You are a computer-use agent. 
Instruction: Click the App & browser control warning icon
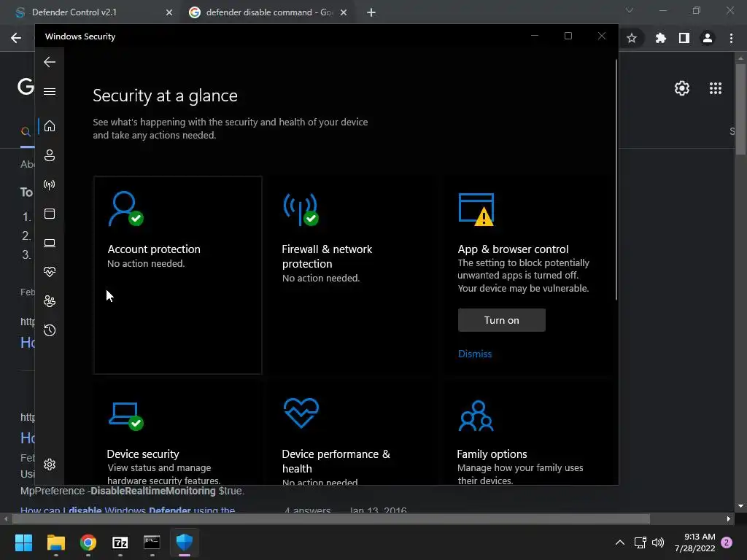point(476,209)
